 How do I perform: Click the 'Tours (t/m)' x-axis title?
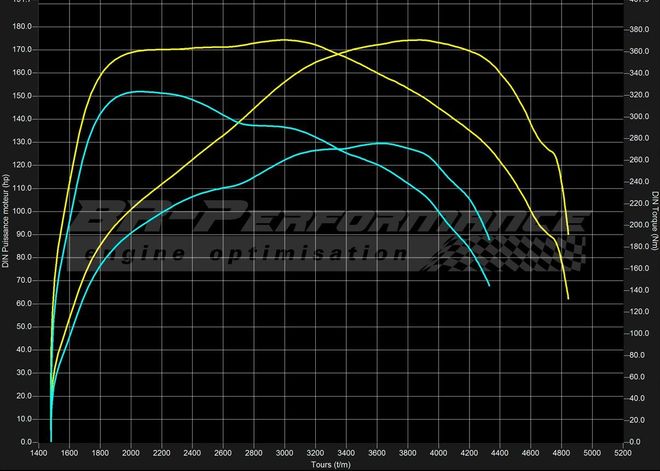[330, 465]
